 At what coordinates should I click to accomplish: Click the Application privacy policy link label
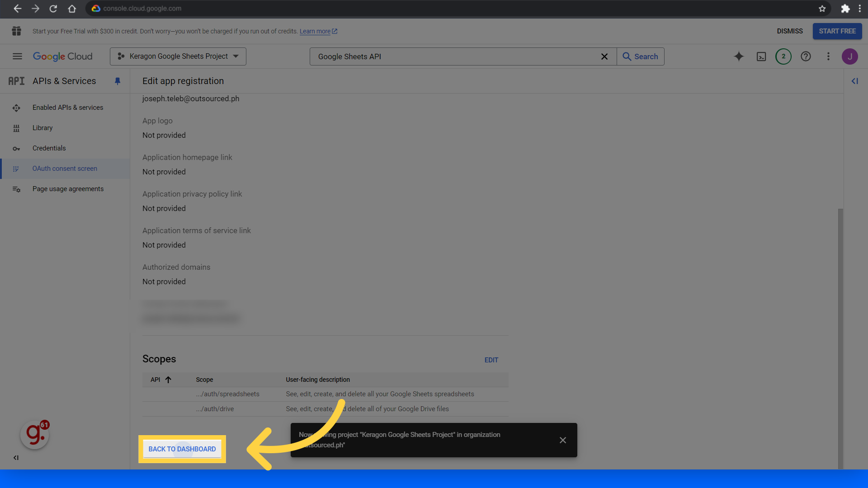point(192,194)
